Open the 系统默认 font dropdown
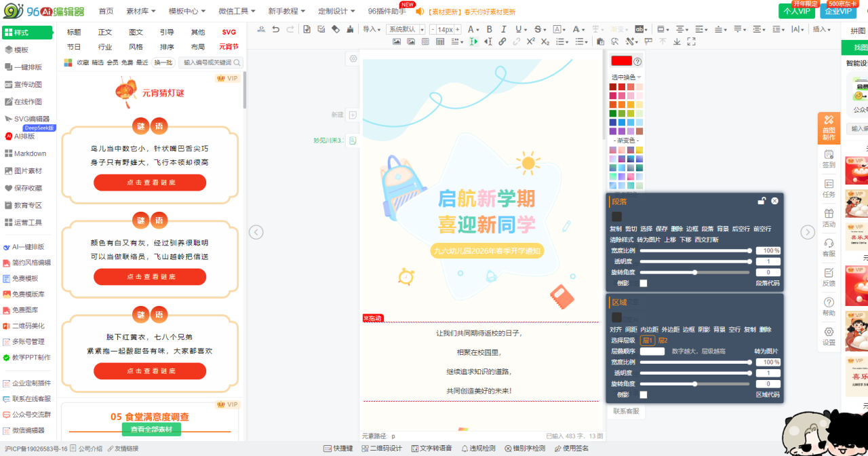 pos(405,29)
